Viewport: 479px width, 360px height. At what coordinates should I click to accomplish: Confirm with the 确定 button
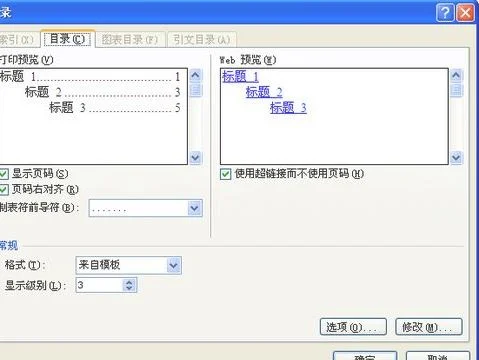tap(365, 355)
